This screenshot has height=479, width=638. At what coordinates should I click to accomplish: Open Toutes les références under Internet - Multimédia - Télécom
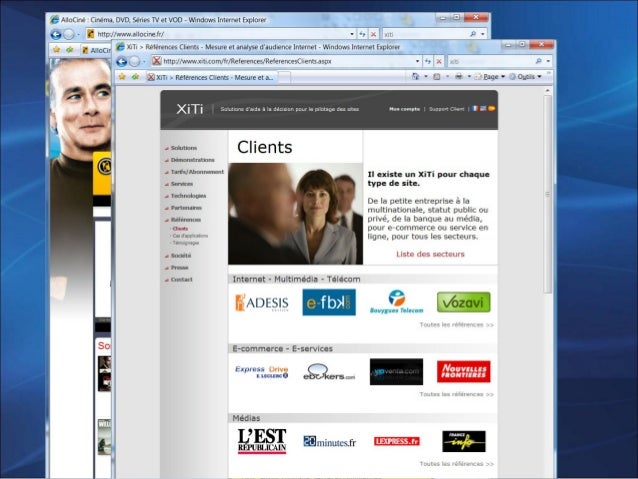457,325
